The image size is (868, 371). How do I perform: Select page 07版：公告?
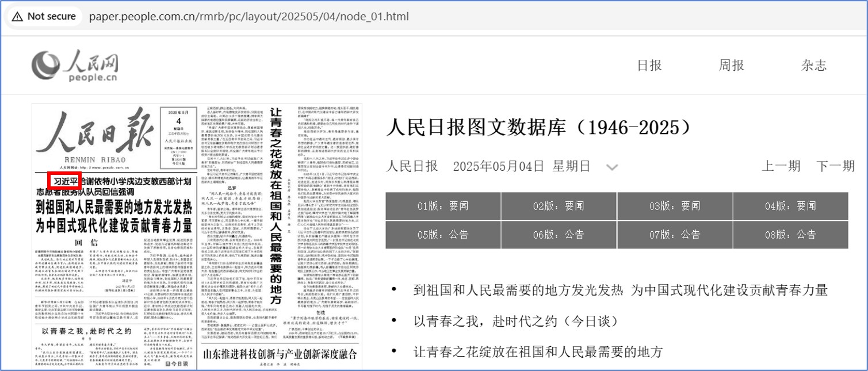pos(675,235)
